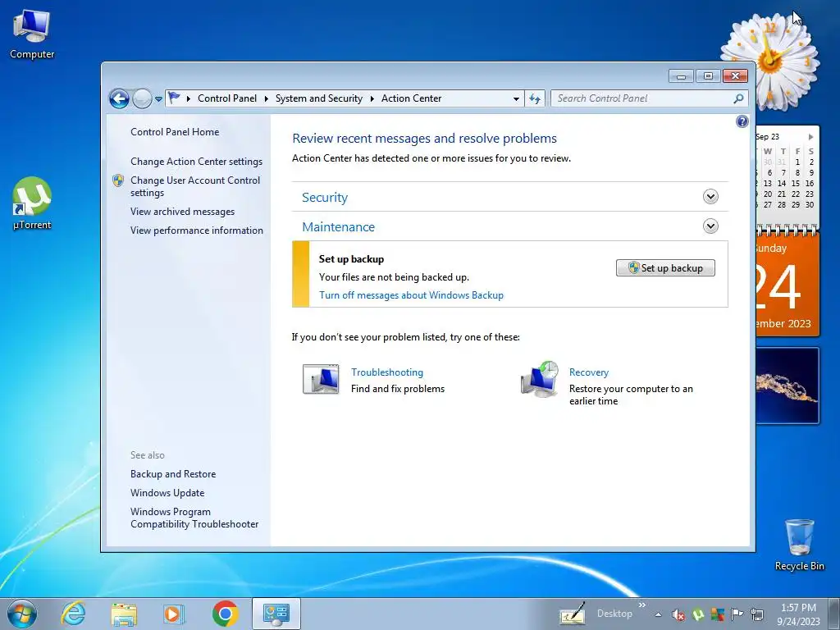Launch Google Chrome from taskbar
Viewport: 840px width, 630px height.
225,614
